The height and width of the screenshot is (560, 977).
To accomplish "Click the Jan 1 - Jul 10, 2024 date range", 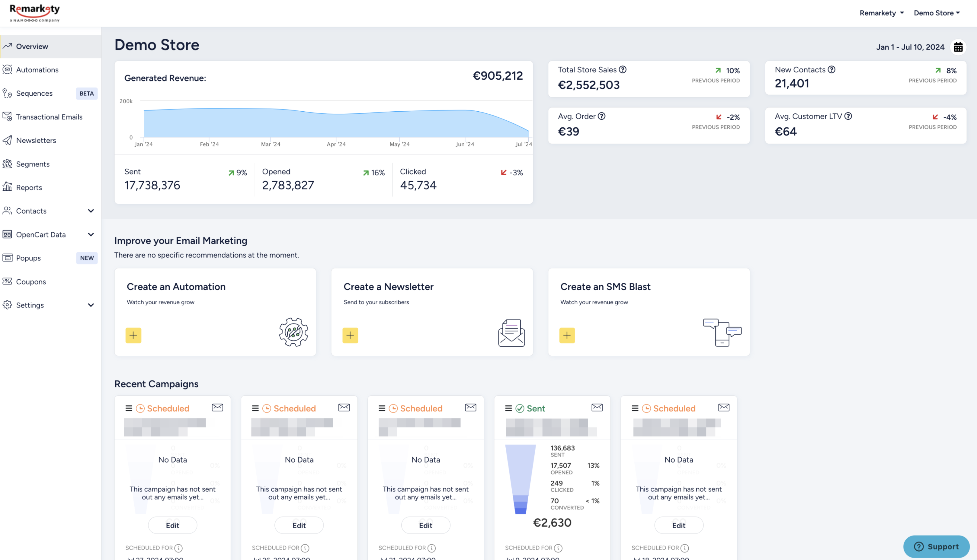I will [x=911, y=47].
